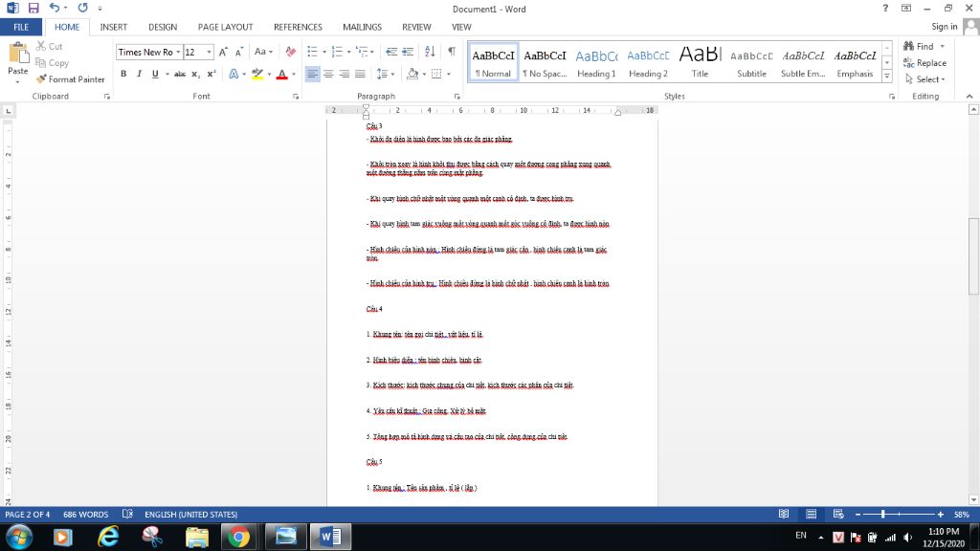Screen dimensions: 980x551
Task: Apply the text highlight color
Action: click(256, 74)
